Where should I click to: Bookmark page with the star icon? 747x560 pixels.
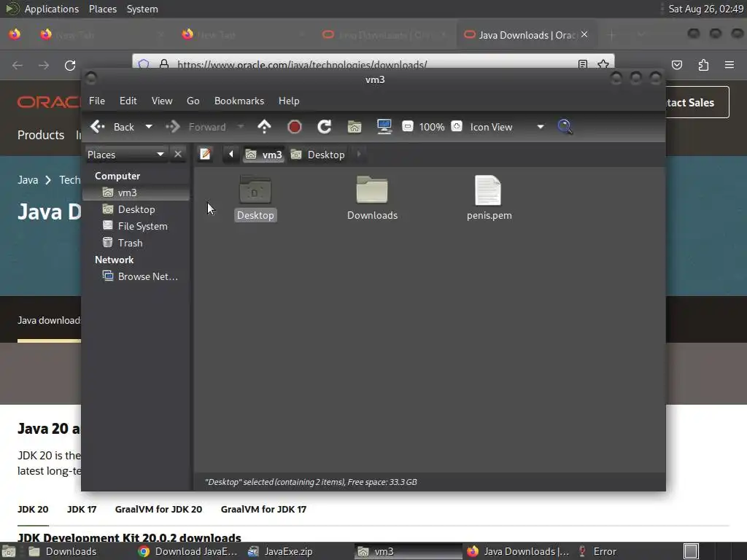pos(603,64)
